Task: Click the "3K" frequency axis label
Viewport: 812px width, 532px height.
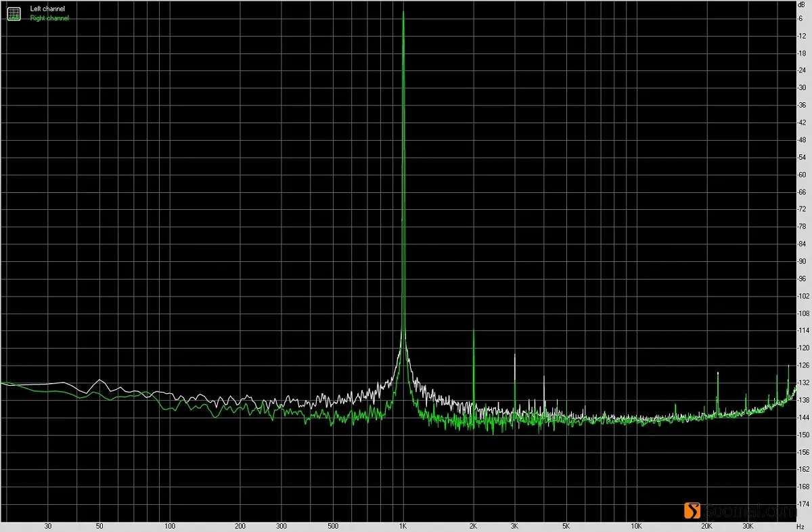Action: click(x=515, y=526)
